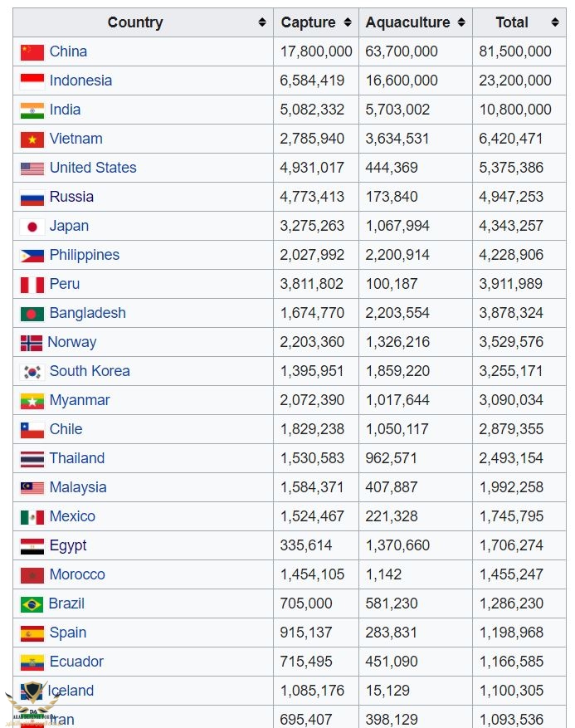575x728 pixels.
Task: Open the Indonesia country link
Action: (x=80, y=81)
